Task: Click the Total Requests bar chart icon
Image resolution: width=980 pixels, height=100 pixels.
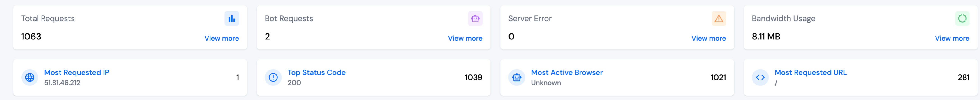Action: click(231, 18)
